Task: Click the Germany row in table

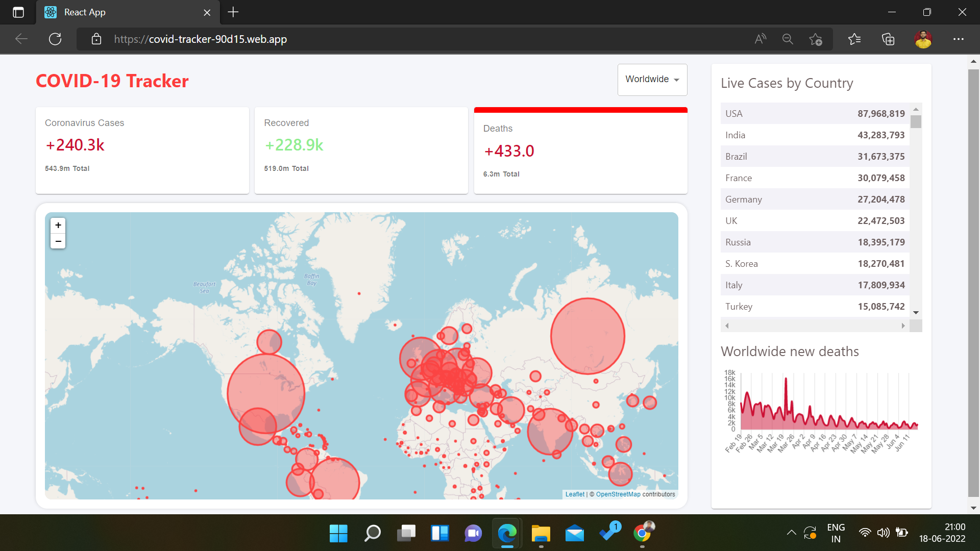Action: click(x=815, y=199)
